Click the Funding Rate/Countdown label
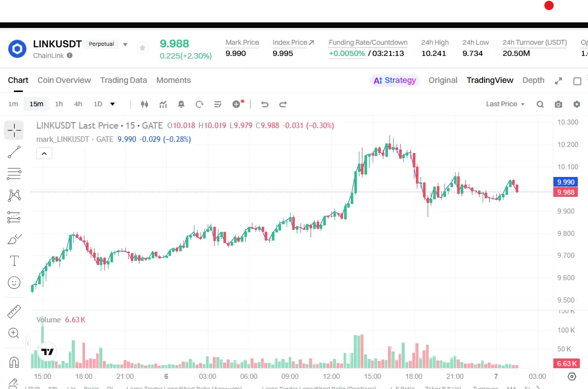Screen dimensions: 588x389 [368, 42]
